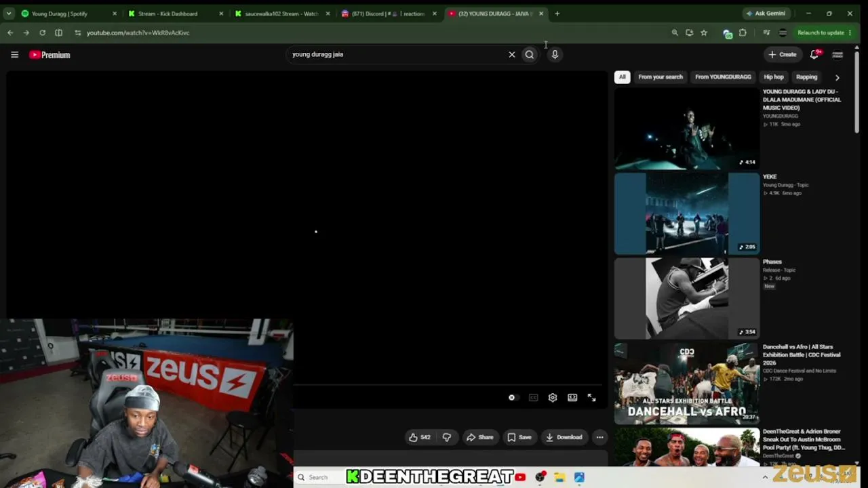
Task: Clear the YouTube search query
Action: (x=512, y=54)
